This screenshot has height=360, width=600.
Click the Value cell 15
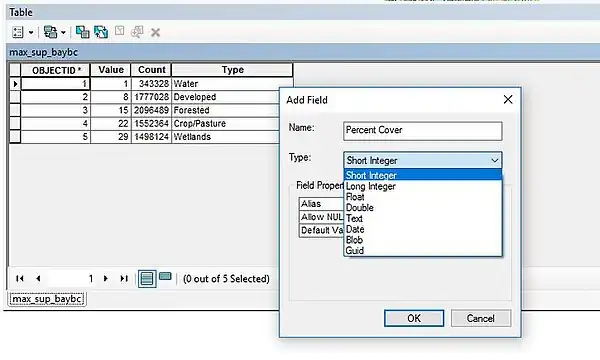point(111,110)
